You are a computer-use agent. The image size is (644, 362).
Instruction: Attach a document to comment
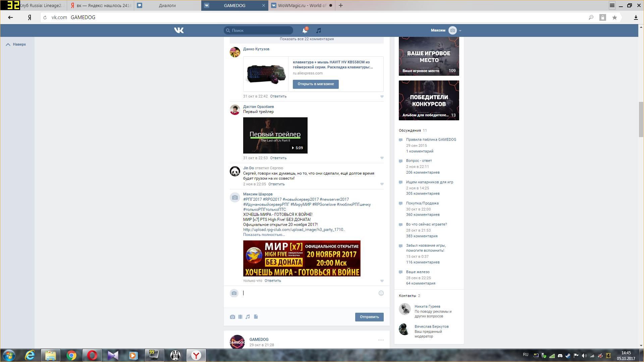[256, 317]
